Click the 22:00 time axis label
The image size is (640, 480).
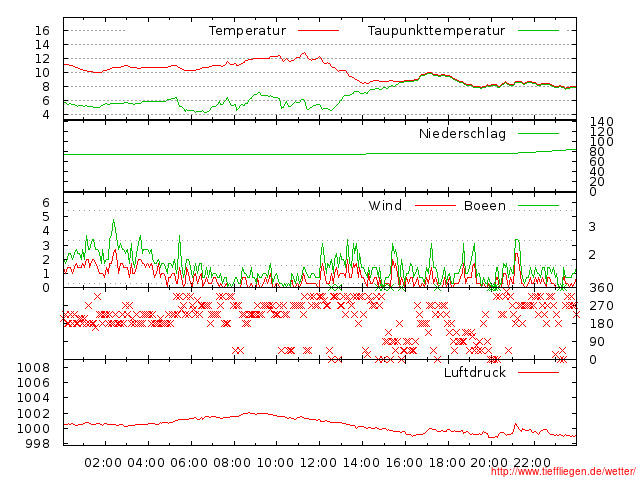(532, 463)
